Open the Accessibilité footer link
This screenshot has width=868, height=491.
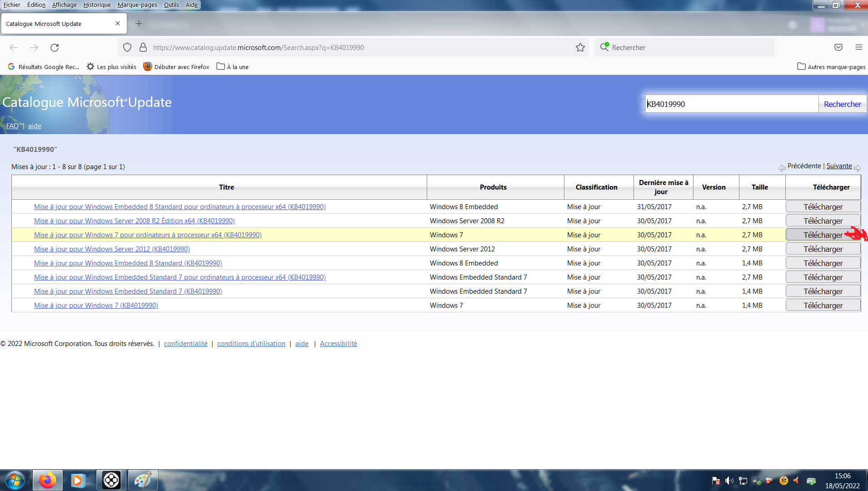[x=338, y=344]
